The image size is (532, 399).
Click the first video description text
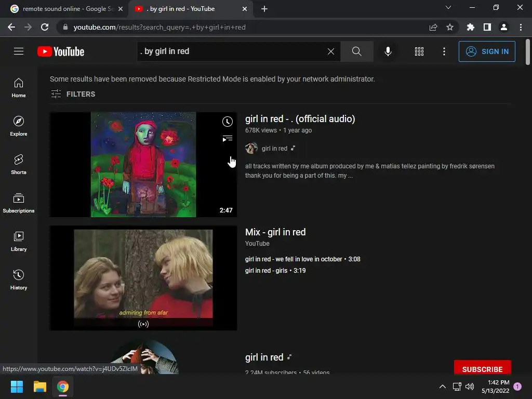click(369, 170)
